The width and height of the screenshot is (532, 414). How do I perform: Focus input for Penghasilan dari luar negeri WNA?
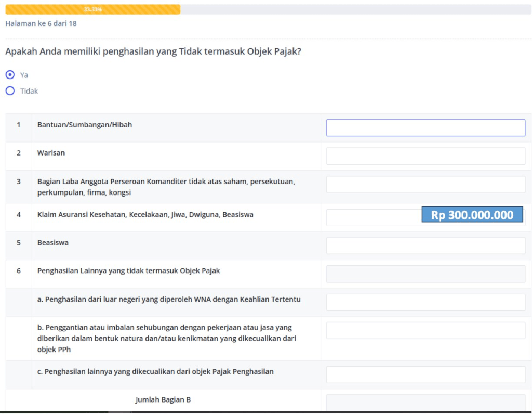click(x=425, y=302)
